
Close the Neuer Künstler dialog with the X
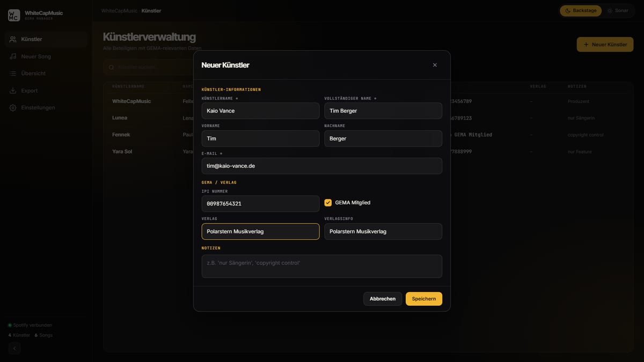coord(435,65)
